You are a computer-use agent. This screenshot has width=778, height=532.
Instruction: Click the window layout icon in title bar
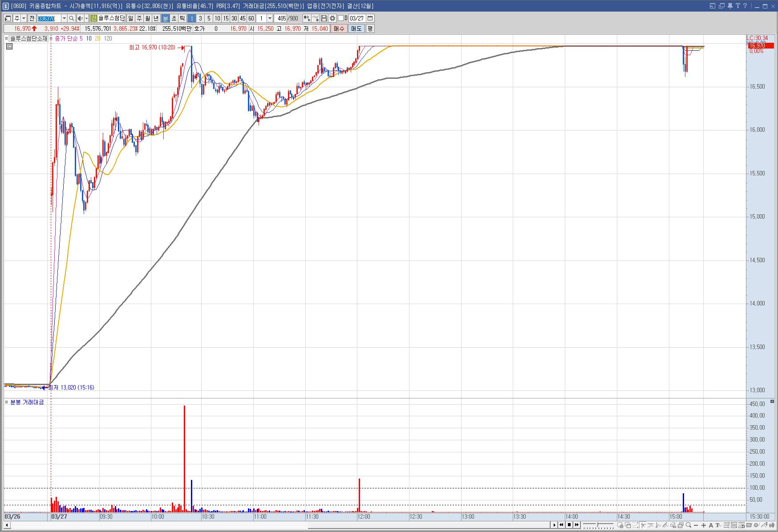713,6
